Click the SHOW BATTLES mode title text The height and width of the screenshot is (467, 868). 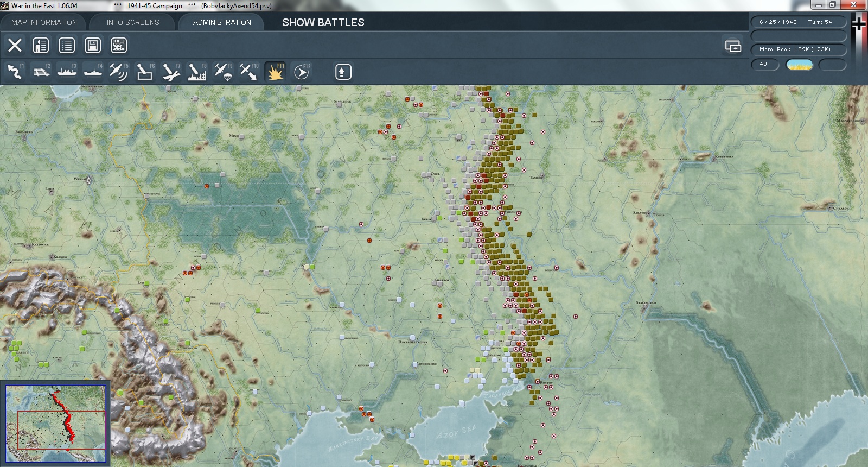pyautogui.click(x=323, y=22)
